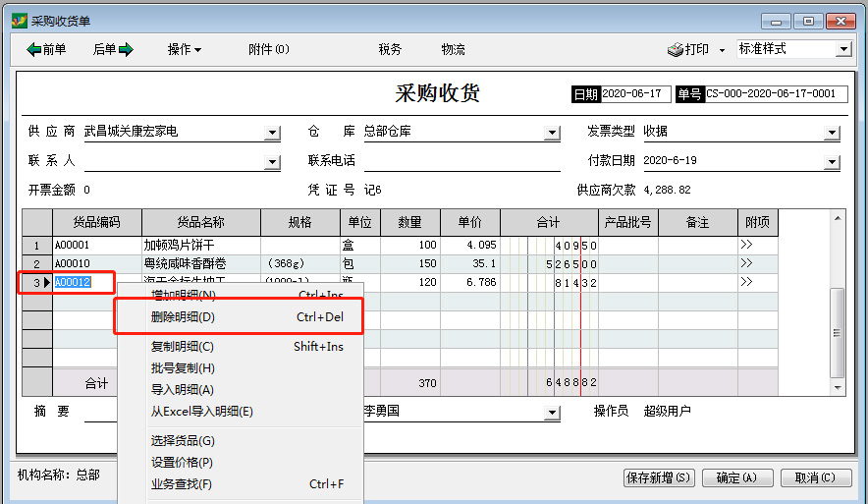The image size is (868, 504).
Task: Select row header number 2
Action: (x=37, y=263)
